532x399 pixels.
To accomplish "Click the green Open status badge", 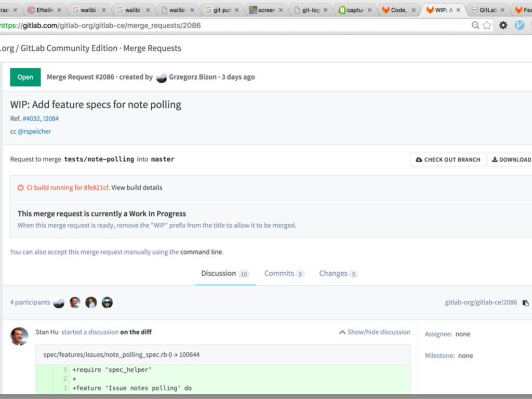I will tap(25, 77).
